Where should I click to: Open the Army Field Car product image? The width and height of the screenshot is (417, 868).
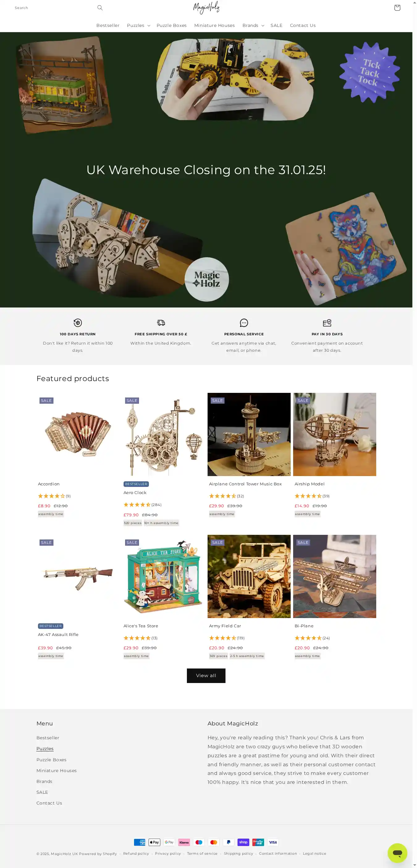tap(249, 576)
